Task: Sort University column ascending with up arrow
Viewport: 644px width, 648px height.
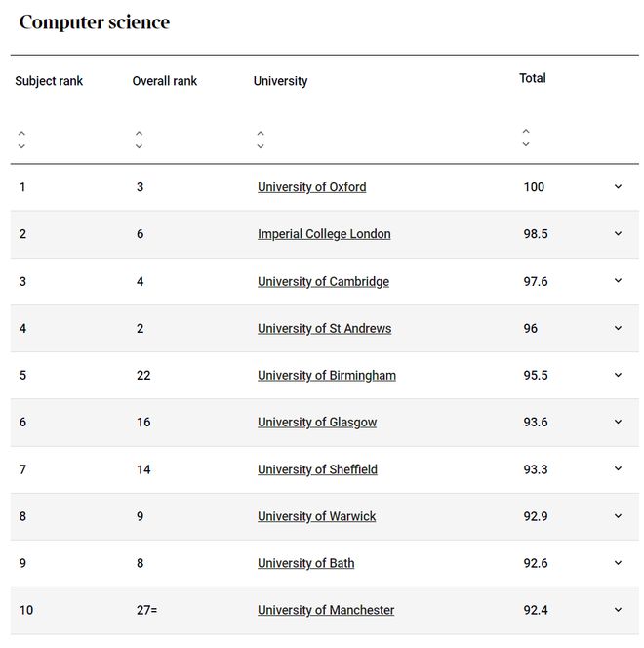Action: tap(261, 133)
